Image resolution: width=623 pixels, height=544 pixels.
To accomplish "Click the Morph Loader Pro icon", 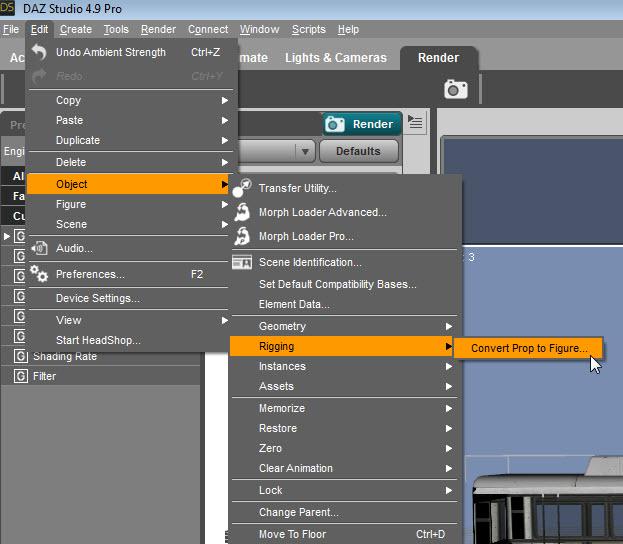I will click(x=242, y=236).
